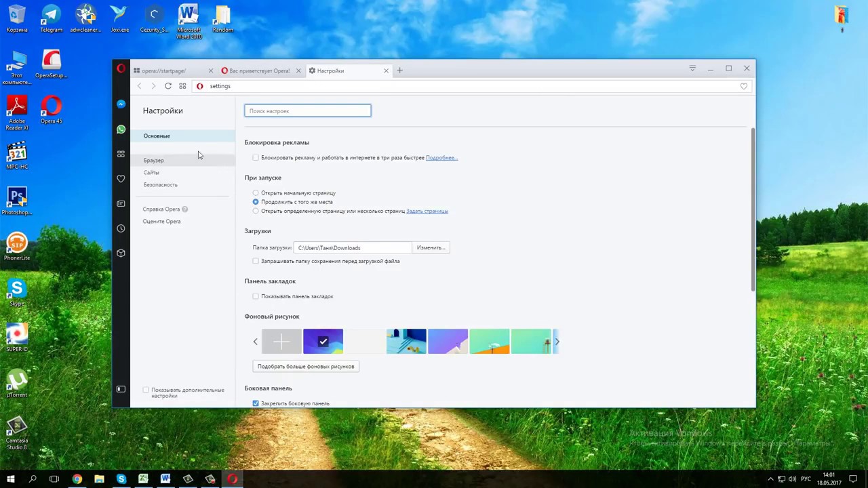Open Opera 45 desktop shortcut

tap(51, 110)
